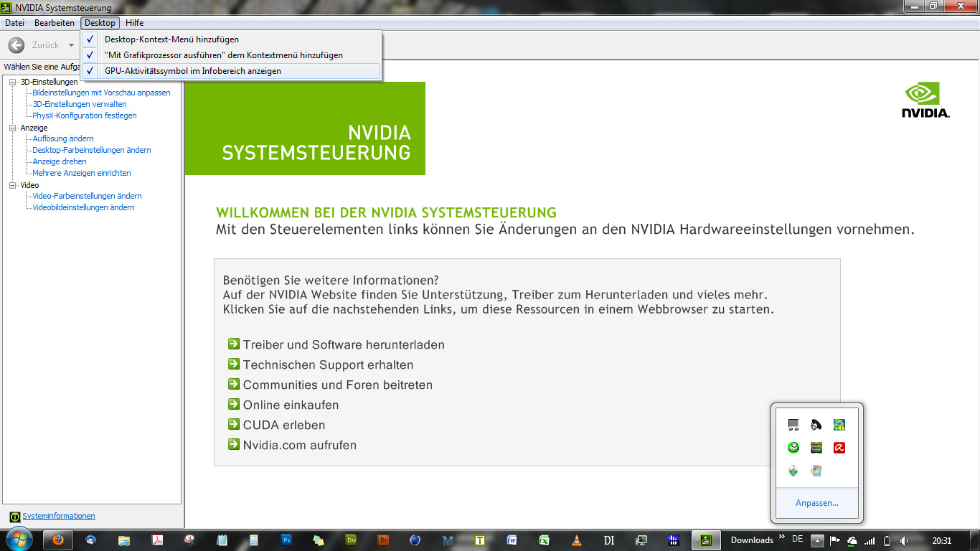Click the green icon beside Systeminformationen
The height and width of the screenshot is (551, 980).
click(x=14, y=517)
